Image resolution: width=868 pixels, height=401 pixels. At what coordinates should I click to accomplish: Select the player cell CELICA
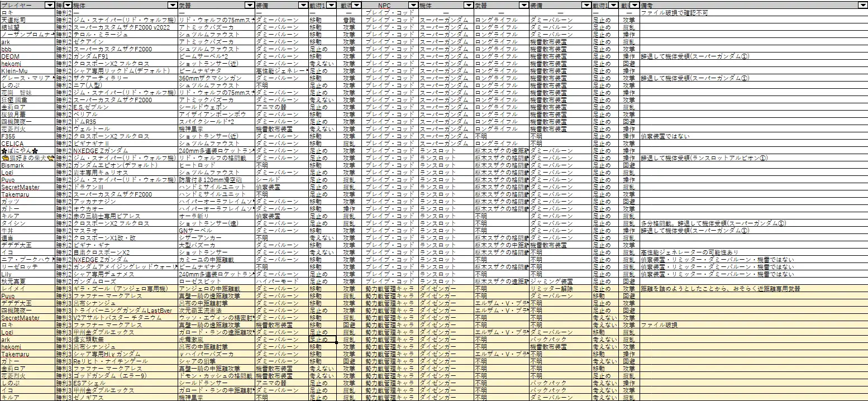tap(28, 144)
